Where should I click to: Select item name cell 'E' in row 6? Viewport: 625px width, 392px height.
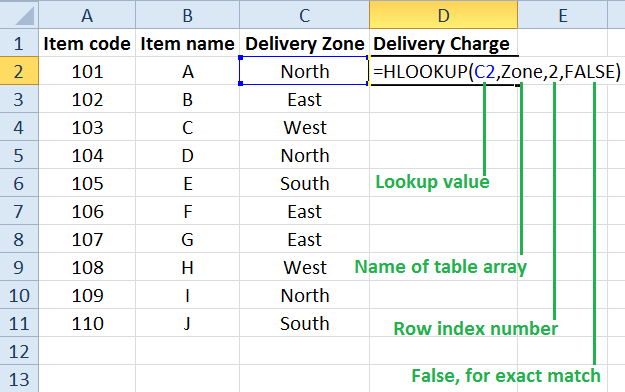(x=187, y=183)
